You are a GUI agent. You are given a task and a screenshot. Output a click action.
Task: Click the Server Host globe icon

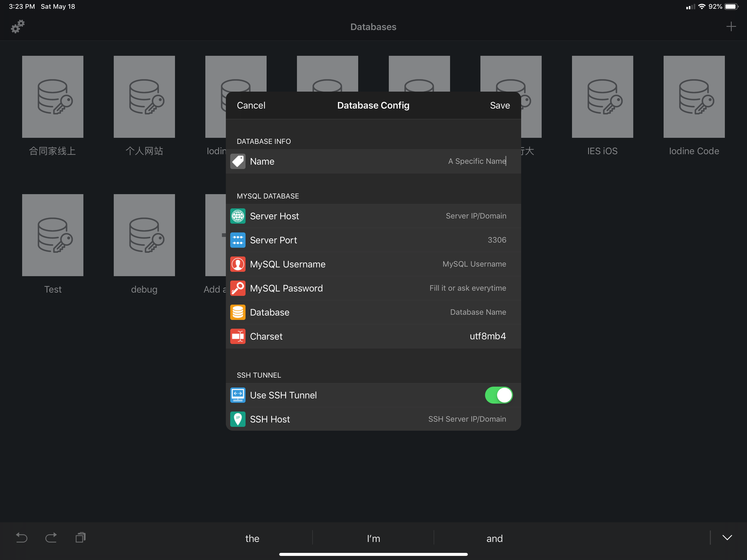(x=238, y=216)
